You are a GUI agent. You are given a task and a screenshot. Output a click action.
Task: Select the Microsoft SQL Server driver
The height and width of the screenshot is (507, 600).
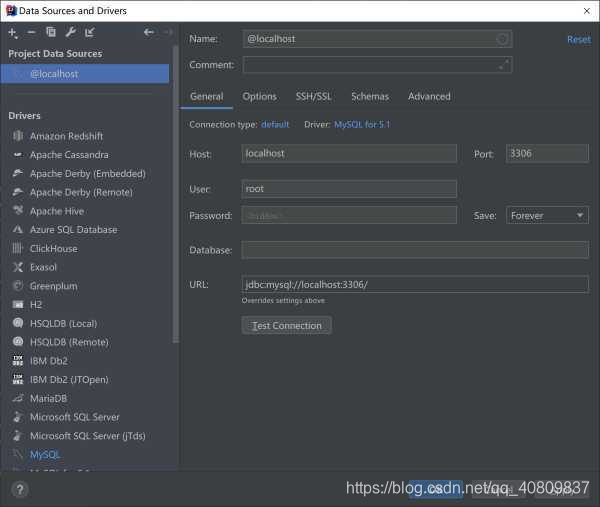point(75,417)
